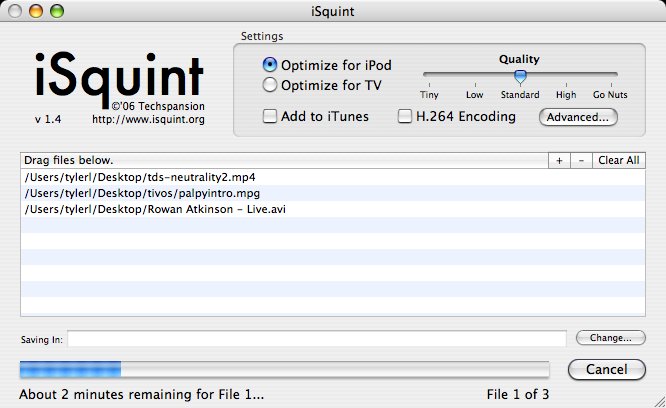The width and height of the screenshot is (666, 408).
Task: Click the minus button to remove file
Action: click(x=581, y=160)
